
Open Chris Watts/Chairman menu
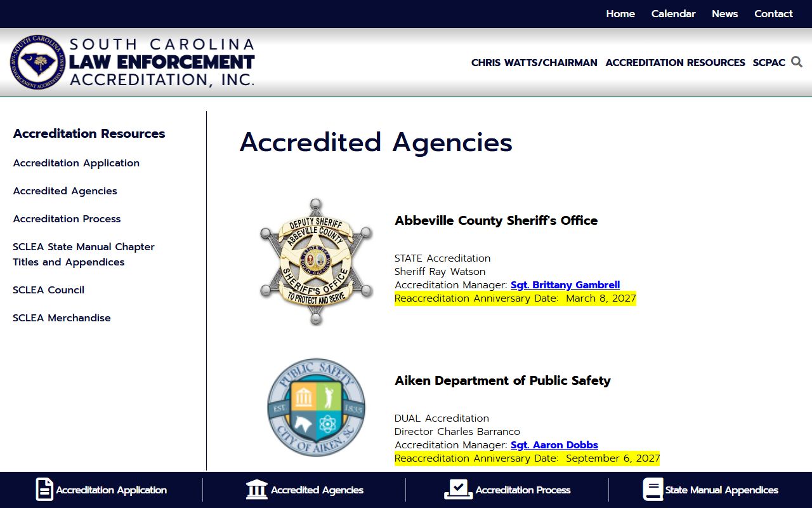coord(534,62)
